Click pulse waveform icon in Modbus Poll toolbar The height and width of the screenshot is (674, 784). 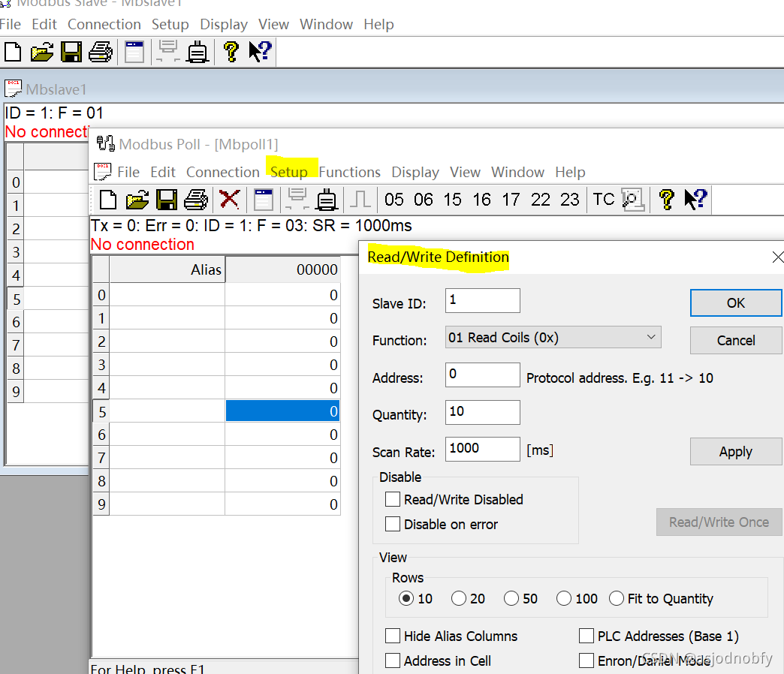pyautogui.click(x=360, y=200)
